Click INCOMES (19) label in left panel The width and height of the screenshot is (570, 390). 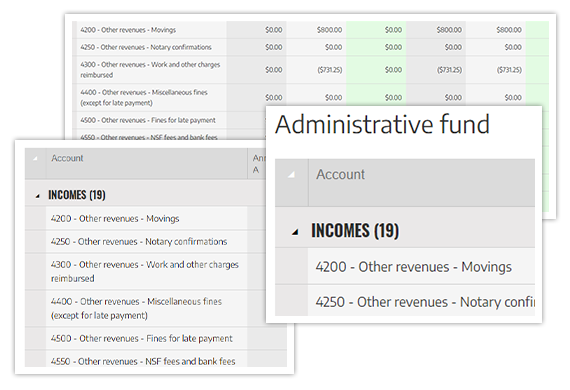tap(77, 195)
